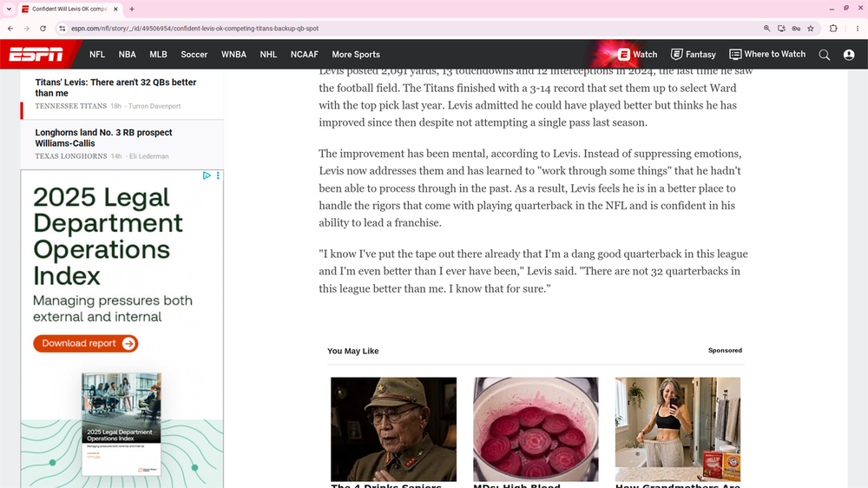This screenshot has height=488, width=868.
Task: Open the Soccer navigation menu
Action: [194, 55]
